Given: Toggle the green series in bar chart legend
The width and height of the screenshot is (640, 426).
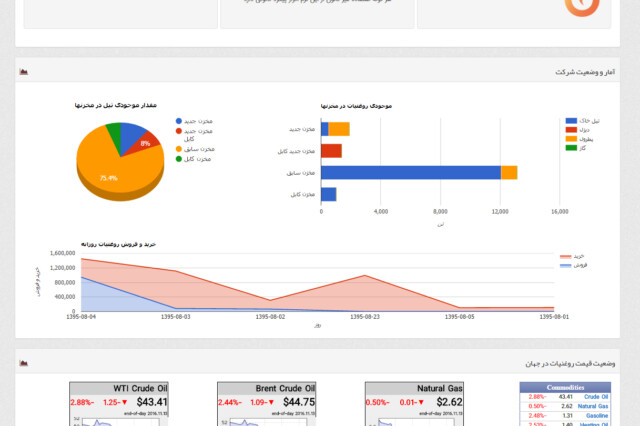Looking at the screenshot, I should point(572,147).
